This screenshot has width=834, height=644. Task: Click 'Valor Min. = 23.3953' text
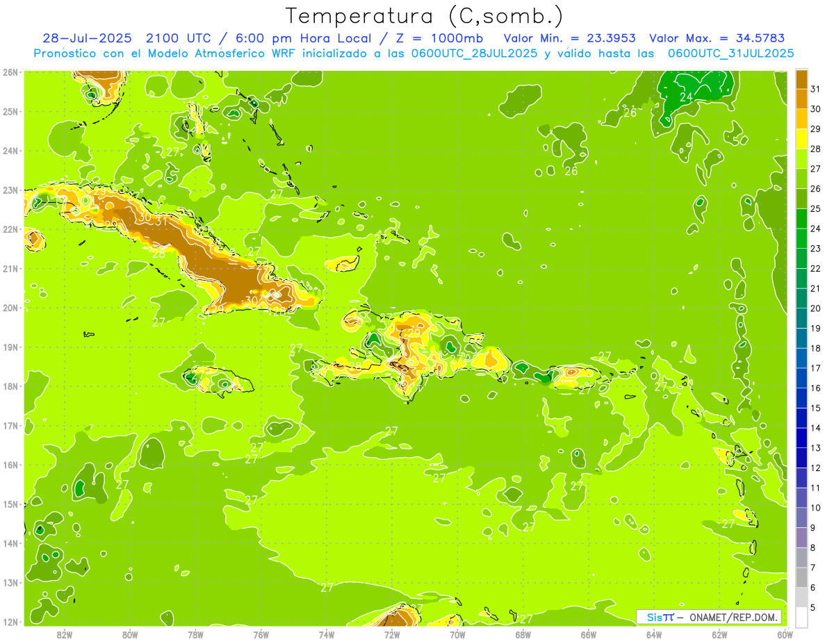pyautogui.click(x=569, y=38)
